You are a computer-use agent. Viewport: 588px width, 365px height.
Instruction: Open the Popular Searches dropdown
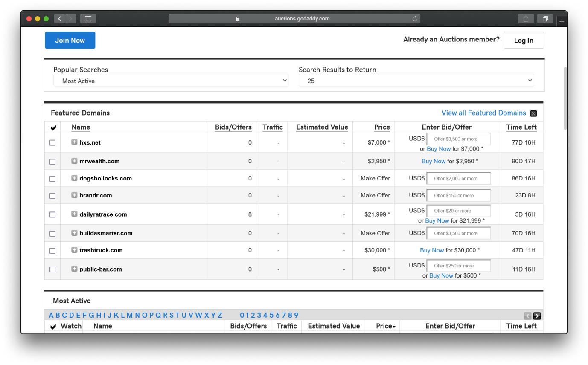coord(171,81)
